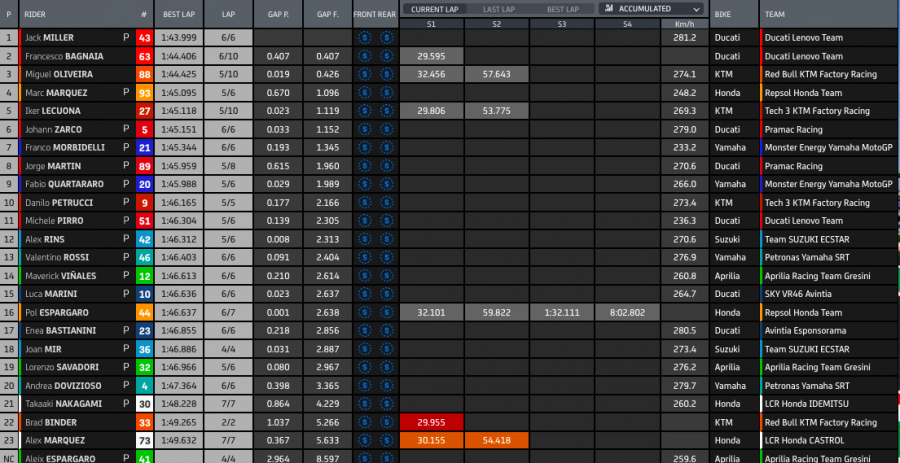This screenshot has height=463, width=900.
Task: Click Marc Marquez's front tyre icon
Action: [x=366, y=93]
